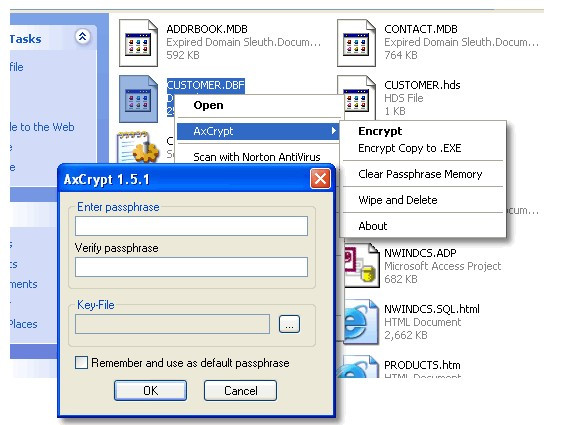Viewport: 561px width, 425px height.
Task: Click the ADDRBOOK.MDB file name
Action: (x=207, y=29)
